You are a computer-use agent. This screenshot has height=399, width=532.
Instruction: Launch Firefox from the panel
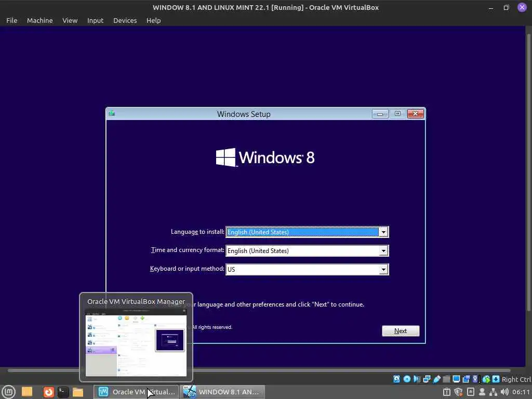[x=49, y=392]
